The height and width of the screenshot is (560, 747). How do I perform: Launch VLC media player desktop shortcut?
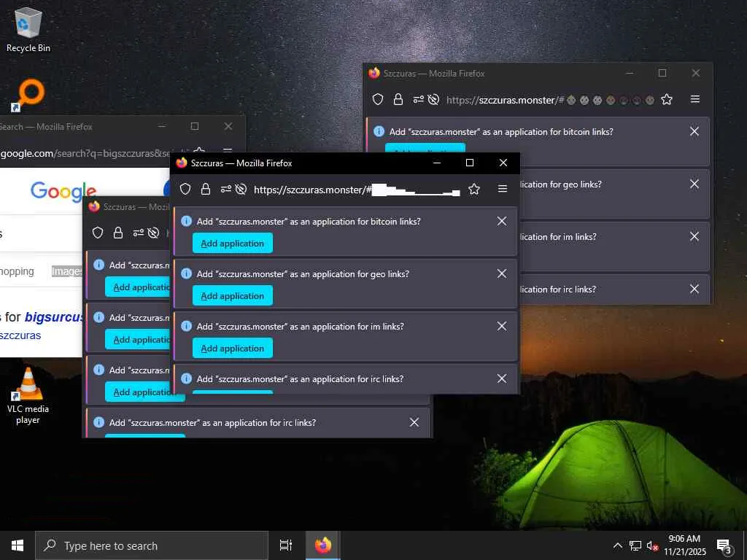[28, 395]
